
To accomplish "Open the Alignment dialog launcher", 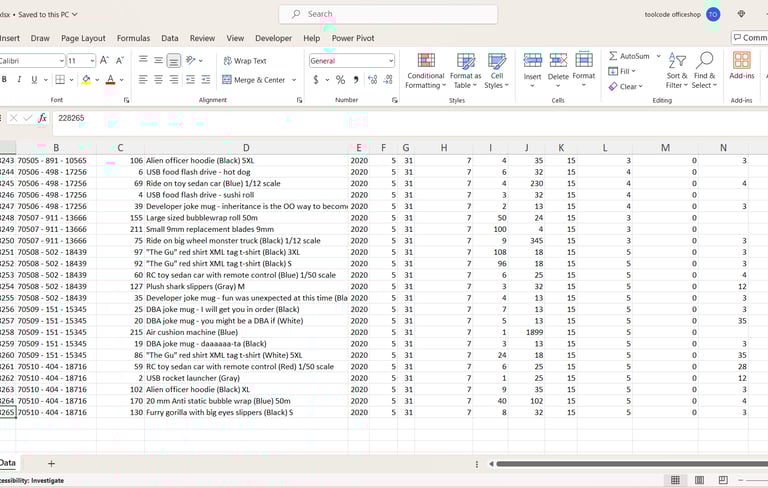I will click(299, 100).
